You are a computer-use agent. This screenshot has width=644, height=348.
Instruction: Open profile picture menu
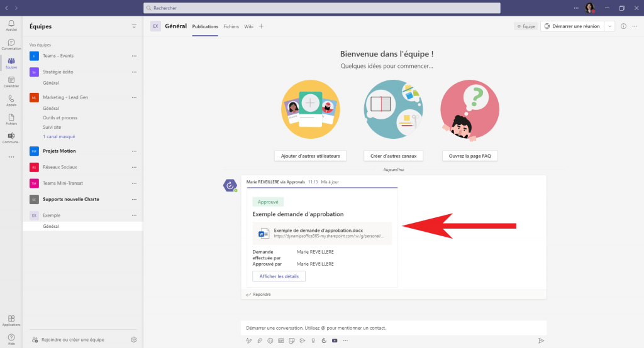(590, 8)
